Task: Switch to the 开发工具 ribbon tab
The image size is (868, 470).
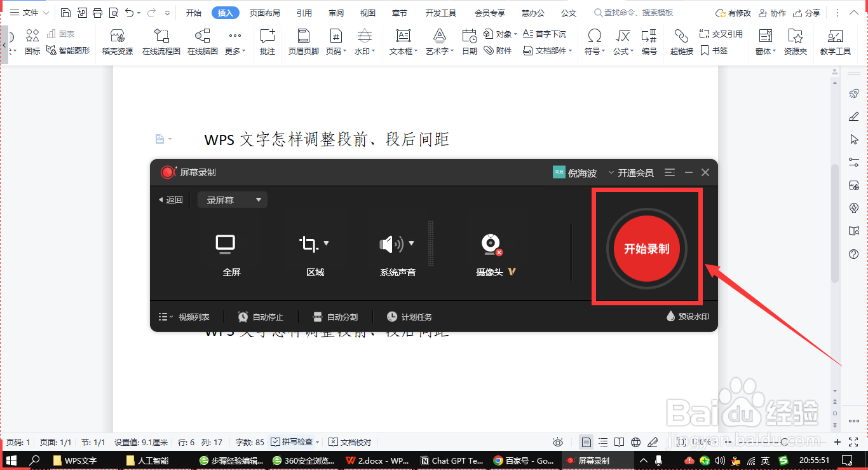Action: click(441, 13)
